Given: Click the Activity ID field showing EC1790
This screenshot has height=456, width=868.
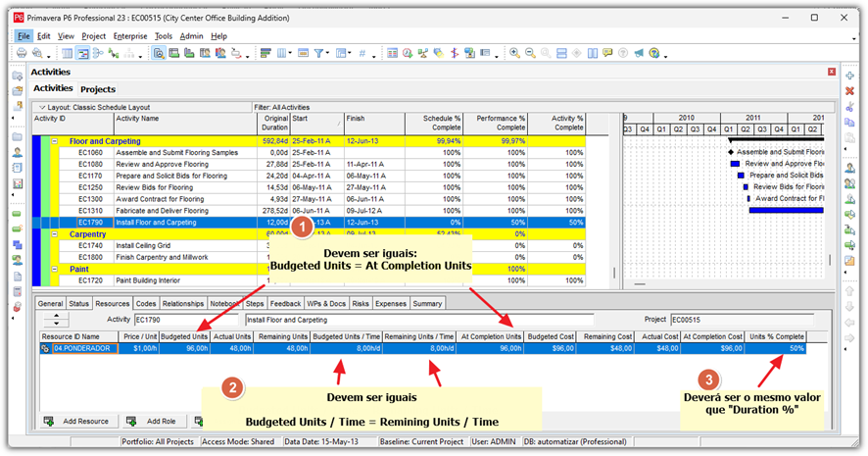Looking at the screenshot, I should click(186, 320).
